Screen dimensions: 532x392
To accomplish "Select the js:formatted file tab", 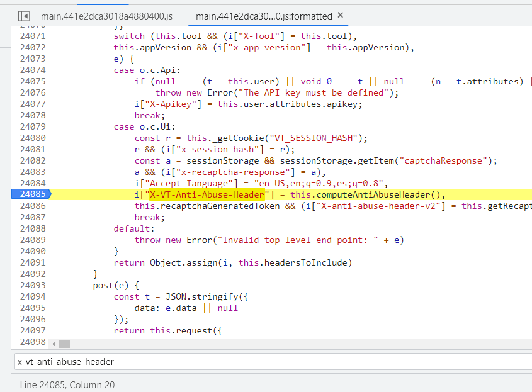I will (x=264, y=16).
